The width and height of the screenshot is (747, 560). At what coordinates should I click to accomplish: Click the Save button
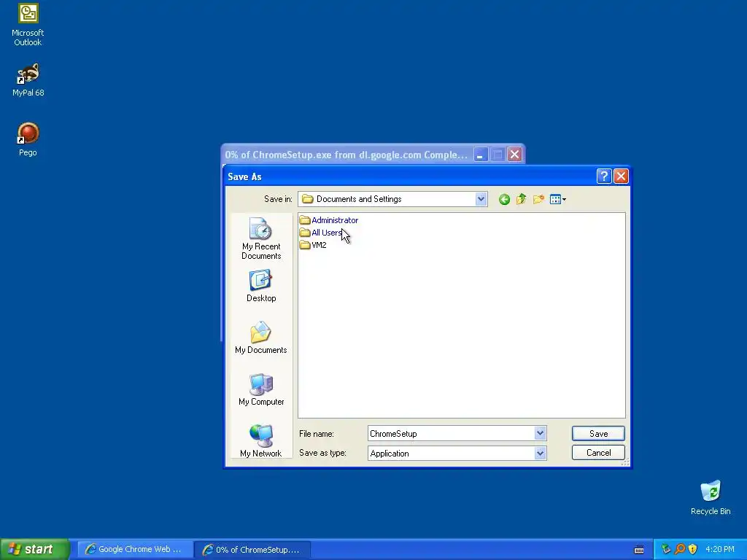click(598, 433)
